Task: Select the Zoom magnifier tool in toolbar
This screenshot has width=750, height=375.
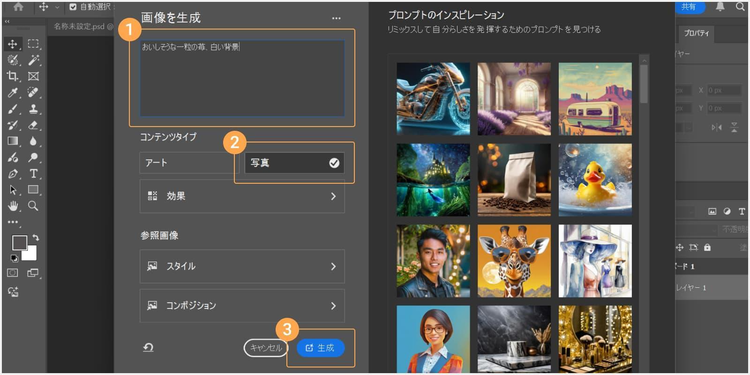Action: (x=33, y=206)
